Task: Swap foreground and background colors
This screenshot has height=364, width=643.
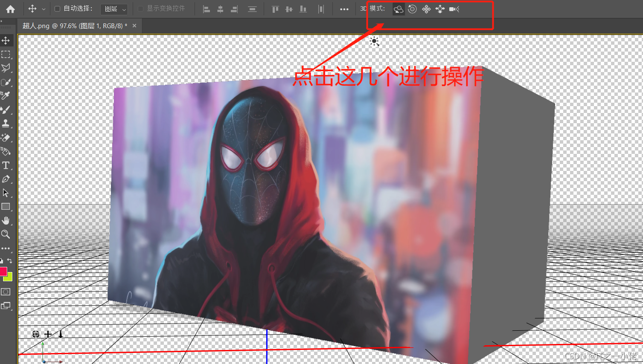Action: point(9,260)
